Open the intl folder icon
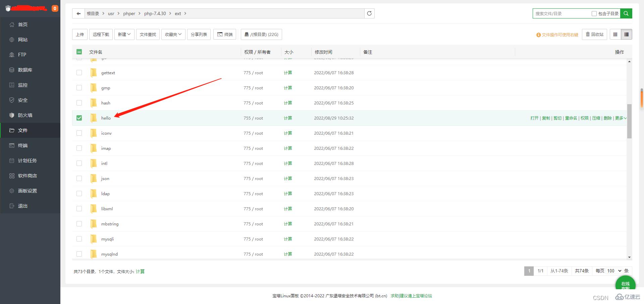The width and height of the screenshot is (644, 304). [x=94, y=163]
